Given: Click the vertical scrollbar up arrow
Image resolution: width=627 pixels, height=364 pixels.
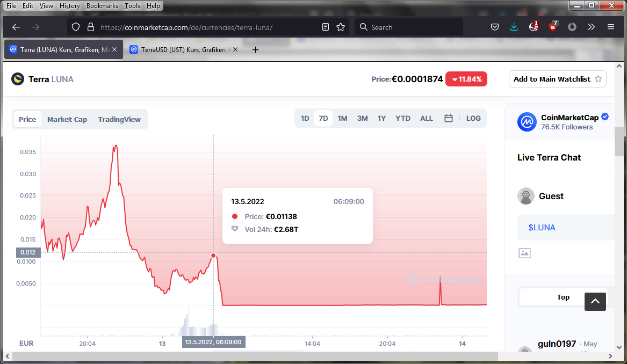Looking at the screenshot, I should (619, 66).
